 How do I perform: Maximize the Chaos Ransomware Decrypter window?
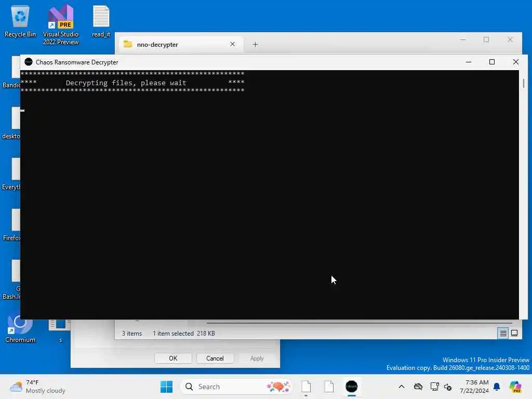coord(492,62)
